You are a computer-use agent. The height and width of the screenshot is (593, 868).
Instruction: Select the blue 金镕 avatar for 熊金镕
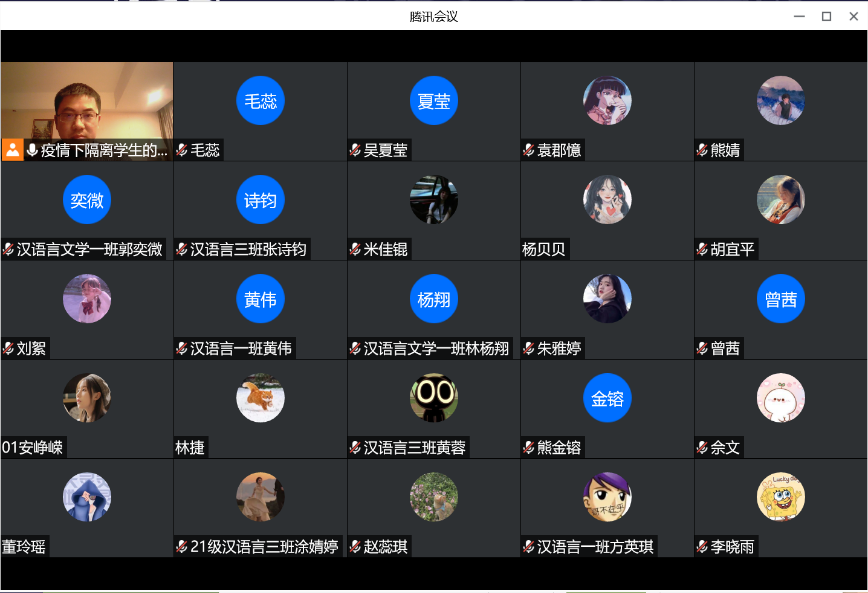click(x=607, y=398)
